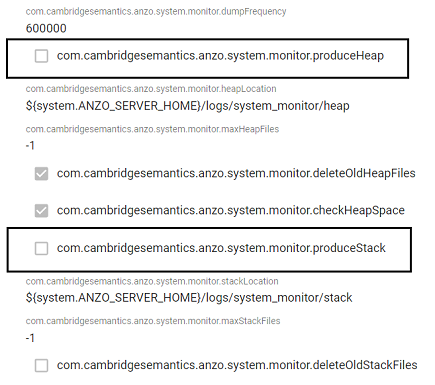Enable the produceStack checkbox

(41, 248)
